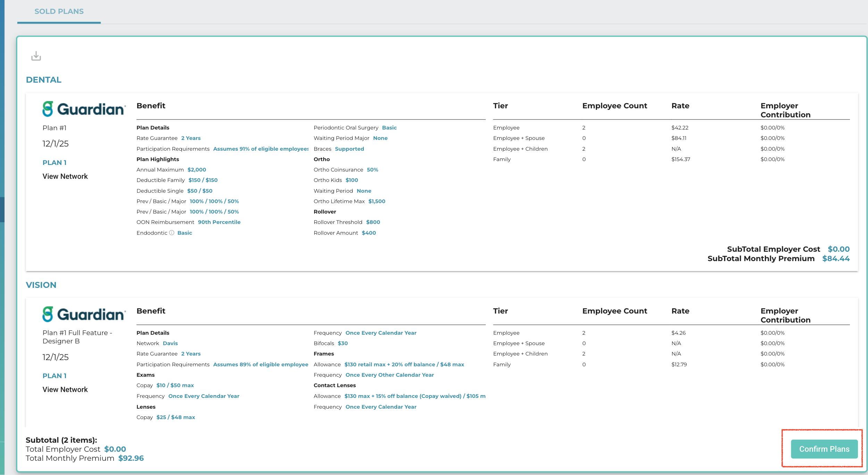Click Ortho Kids '$100' value

[352, 180]
